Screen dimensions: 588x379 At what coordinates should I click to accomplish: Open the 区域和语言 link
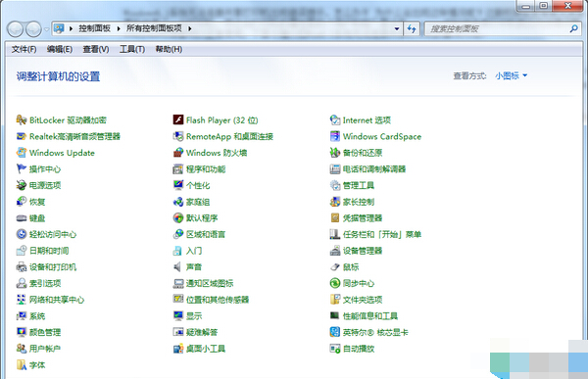[x=206, y=234]
